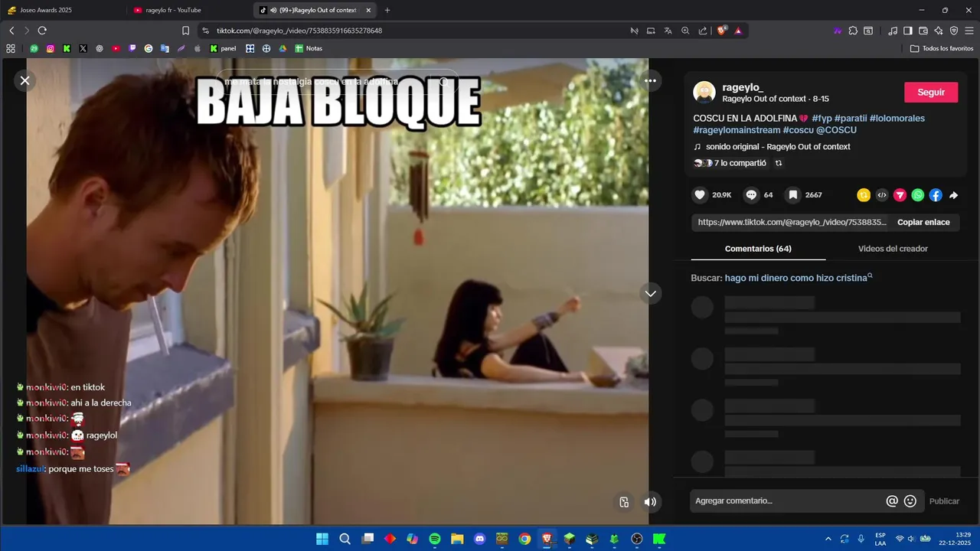Open OBS Studio from the taskbar
This screenshot has height=551, width=980.
tap(637, 539)
